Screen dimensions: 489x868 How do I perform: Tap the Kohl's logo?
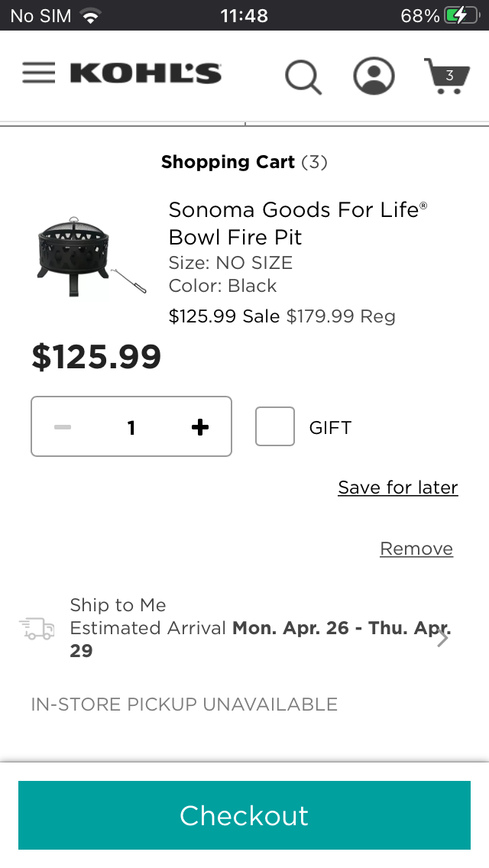pyautogui.click(x=145, y=73)
